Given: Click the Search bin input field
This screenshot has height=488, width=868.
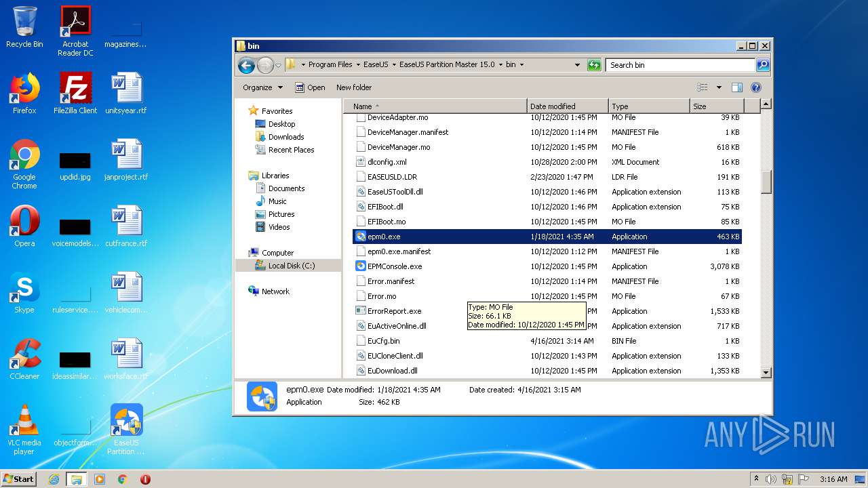Looking at the screenshot, I should click(x=680, y=65).
